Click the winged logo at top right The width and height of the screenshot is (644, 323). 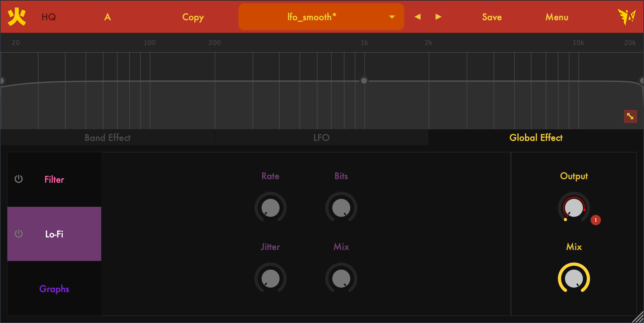(626, 17)
